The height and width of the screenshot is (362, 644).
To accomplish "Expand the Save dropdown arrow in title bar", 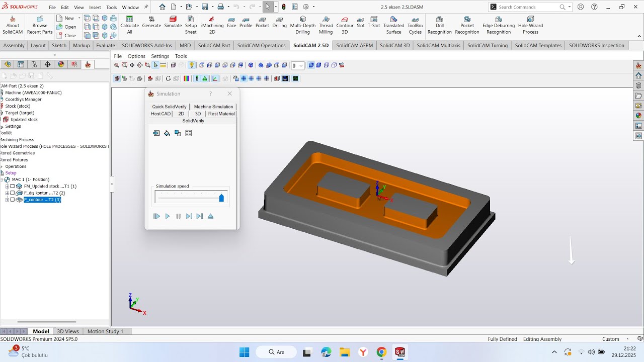I will [212, 7].
